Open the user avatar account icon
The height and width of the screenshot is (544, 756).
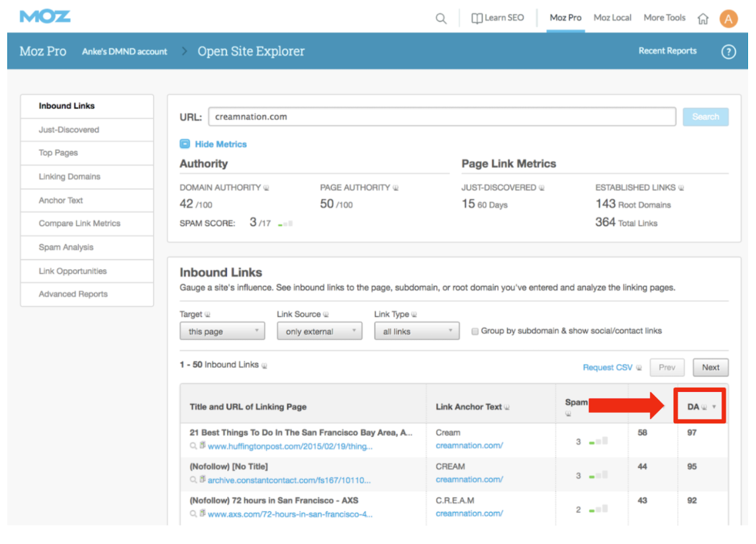coord(728,19)
